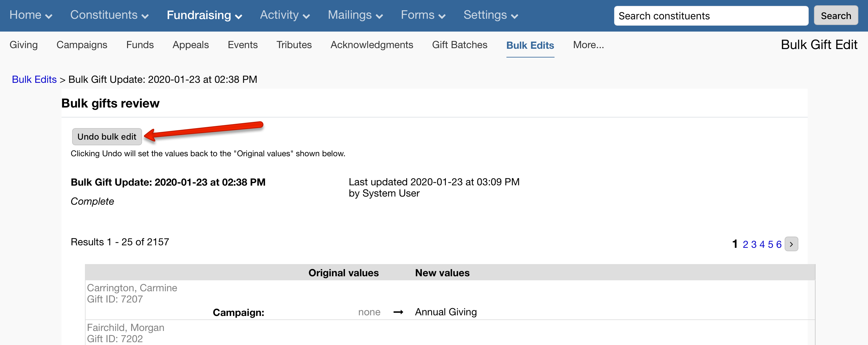Open the Home dropdown menu
Image resolution: width=868 pixels, height=345 pixels.
[31, 15]
